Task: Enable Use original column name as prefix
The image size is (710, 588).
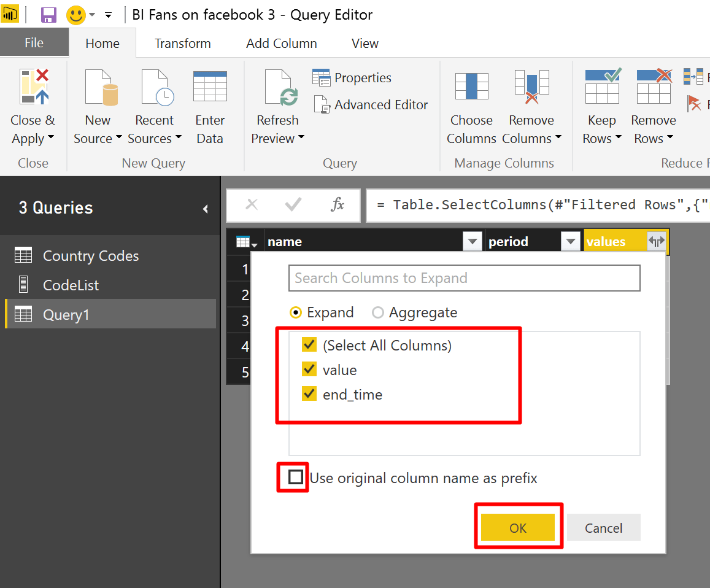Action: coord(296,477)
